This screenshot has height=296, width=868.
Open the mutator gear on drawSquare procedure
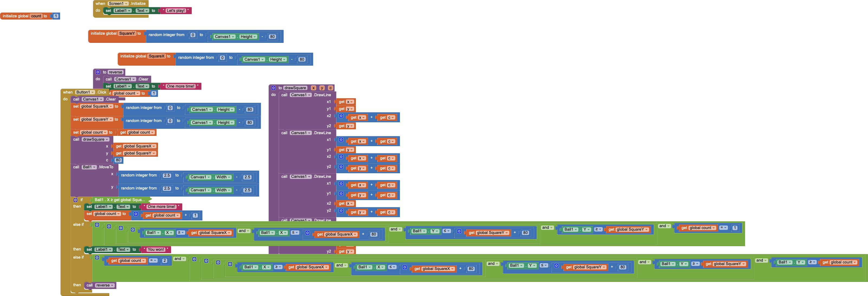tap(273, 88)
